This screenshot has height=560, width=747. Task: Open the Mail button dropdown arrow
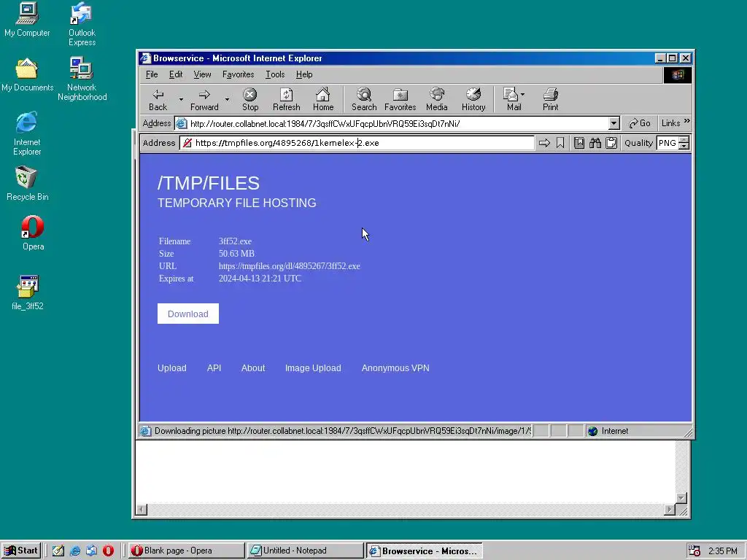[x=522, y=94]
